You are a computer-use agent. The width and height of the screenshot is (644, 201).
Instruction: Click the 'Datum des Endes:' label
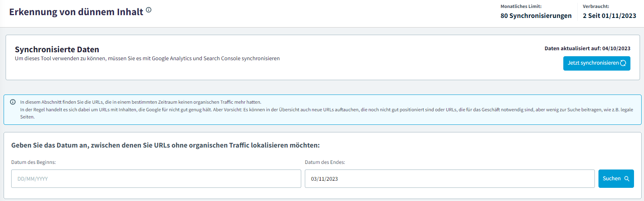(x=325, y=162)
